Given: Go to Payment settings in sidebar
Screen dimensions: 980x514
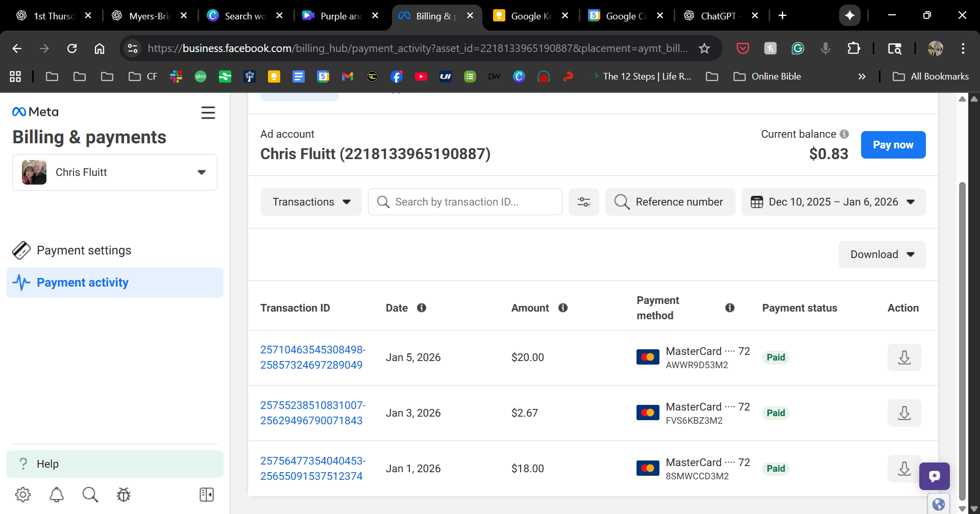Looking at the screenshot, I should (x=84, y=250).
